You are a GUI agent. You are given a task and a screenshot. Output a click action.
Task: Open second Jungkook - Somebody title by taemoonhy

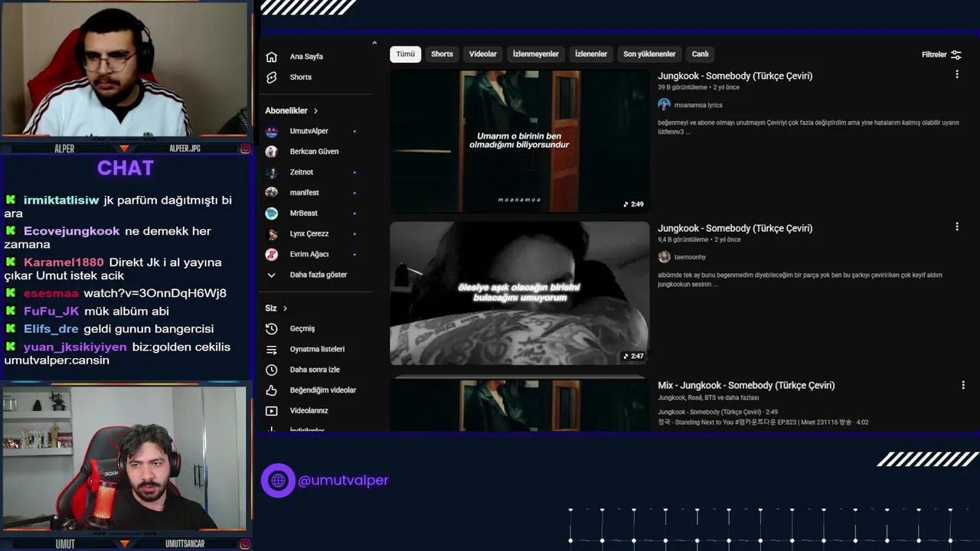point(735,228)
